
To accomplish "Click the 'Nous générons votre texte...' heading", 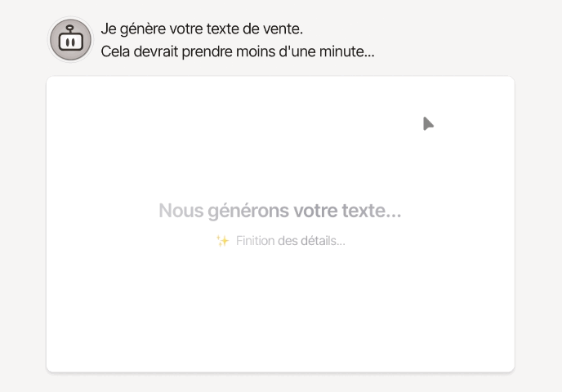I will [280, 211].
